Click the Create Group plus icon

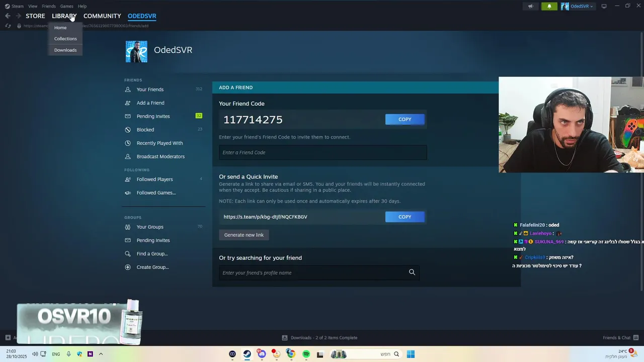128,267
